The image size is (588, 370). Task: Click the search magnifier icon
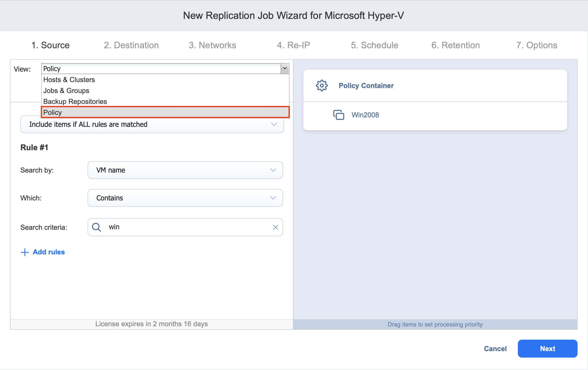click(96, 227)
